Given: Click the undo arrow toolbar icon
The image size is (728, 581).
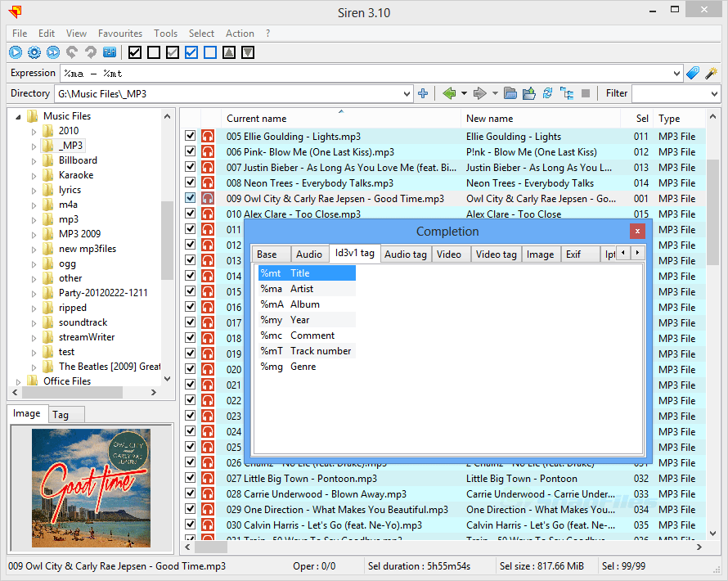Looking at the screenshot, I should [71, 52].
